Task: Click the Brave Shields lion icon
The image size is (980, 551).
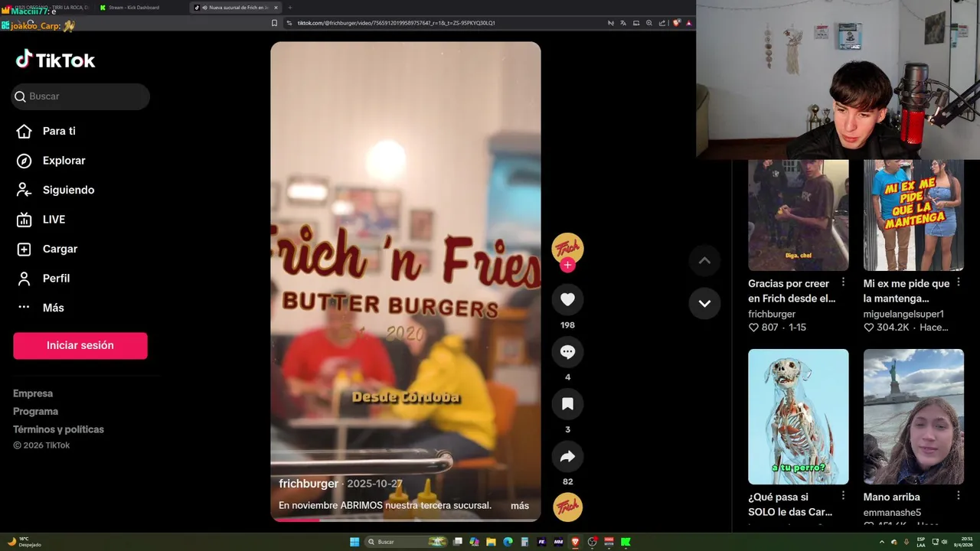Action: (x=676, y=23)
